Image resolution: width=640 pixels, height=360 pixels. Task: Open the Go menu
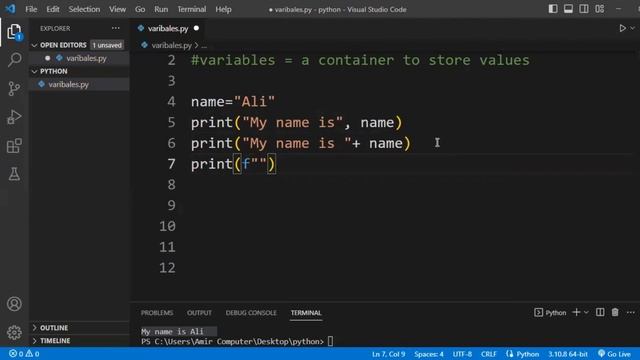pos(140,9)
